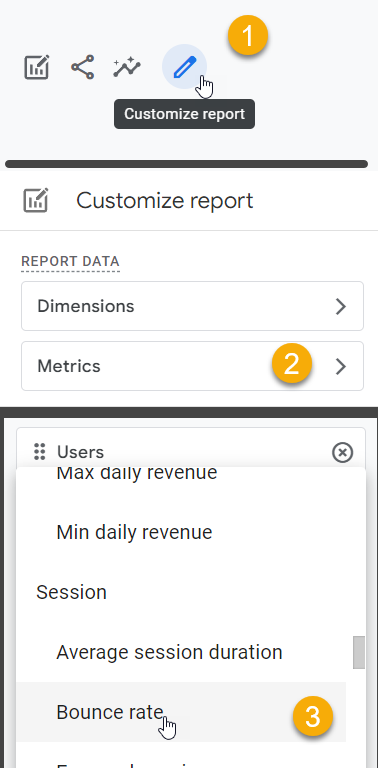This screenshot has height=768, width=378.
Task: Remove the Users metric with the X icon
Action: [x=342, y=453]
